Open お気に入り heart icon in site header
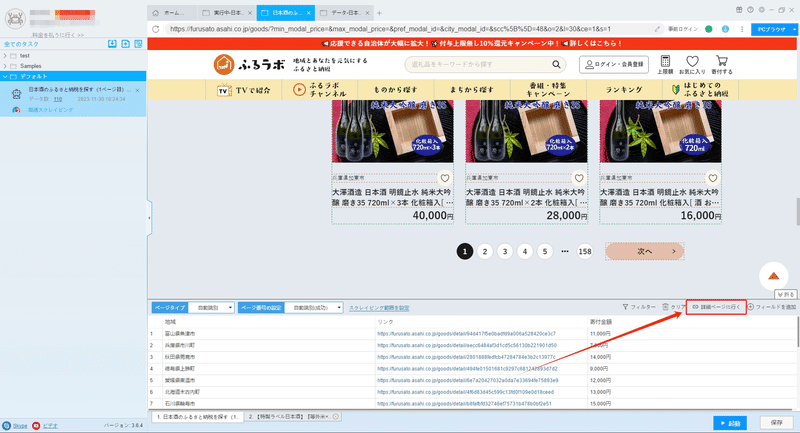 click(692, 64)
